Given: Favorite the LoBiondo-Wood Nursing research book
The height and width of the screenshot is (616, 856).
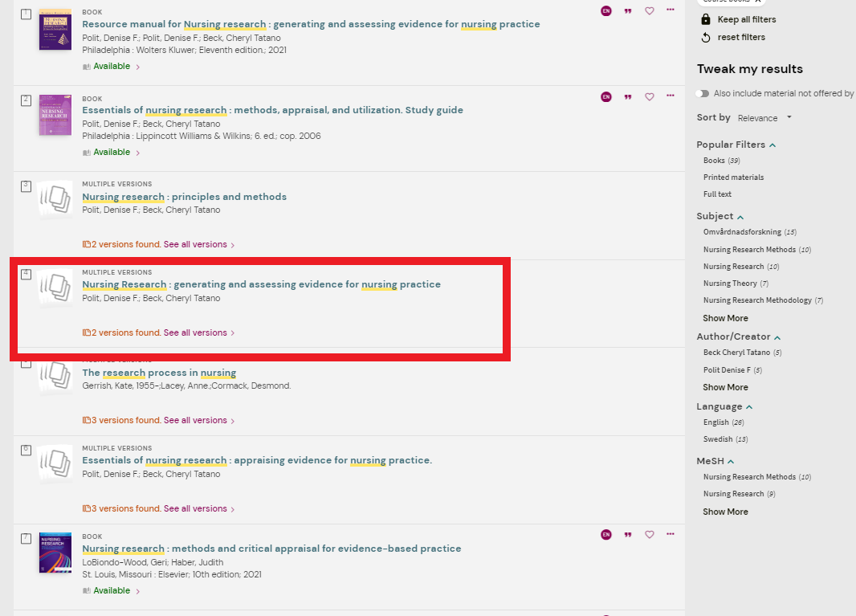Looking at the screenshot, I should click(x=649, y=535).
